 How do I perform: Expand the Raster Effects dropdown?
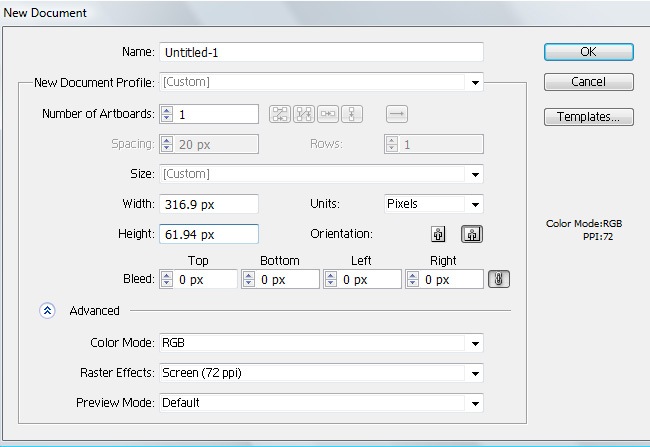476,373
